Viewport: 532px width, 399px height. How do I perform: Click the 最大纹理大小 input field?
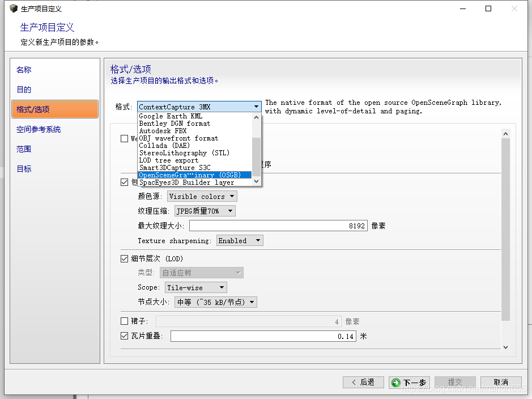pyautogui.click(x=278, y=226)
